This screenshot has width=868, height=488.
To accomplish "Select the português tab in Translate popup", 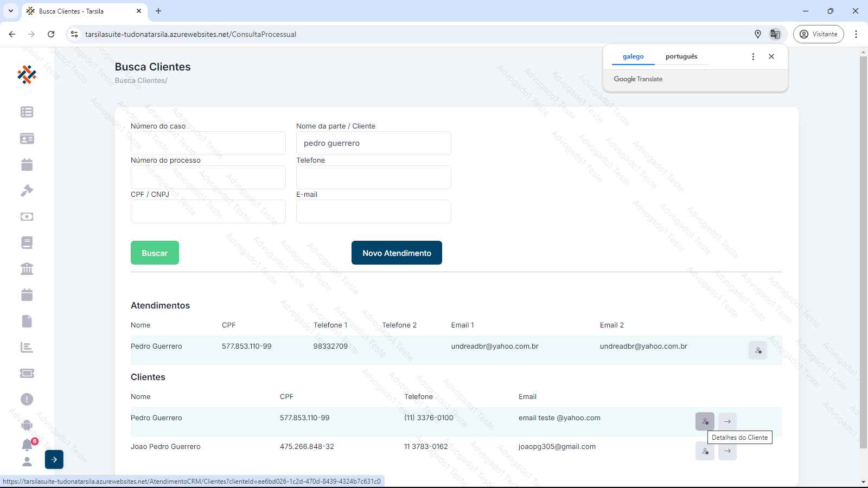I will point(681,56).
